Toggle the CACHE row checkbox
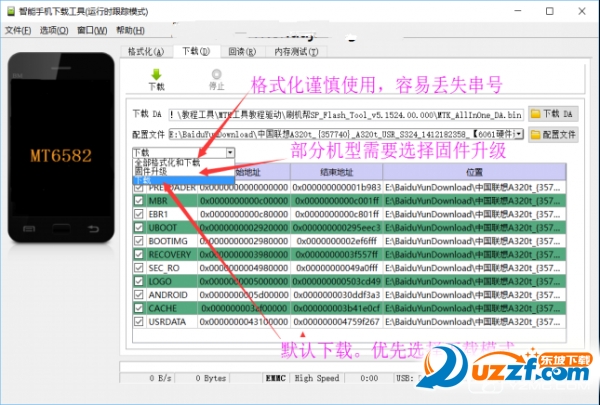Image resolution: width=600 pixels, height=405 pixels. 139,308
